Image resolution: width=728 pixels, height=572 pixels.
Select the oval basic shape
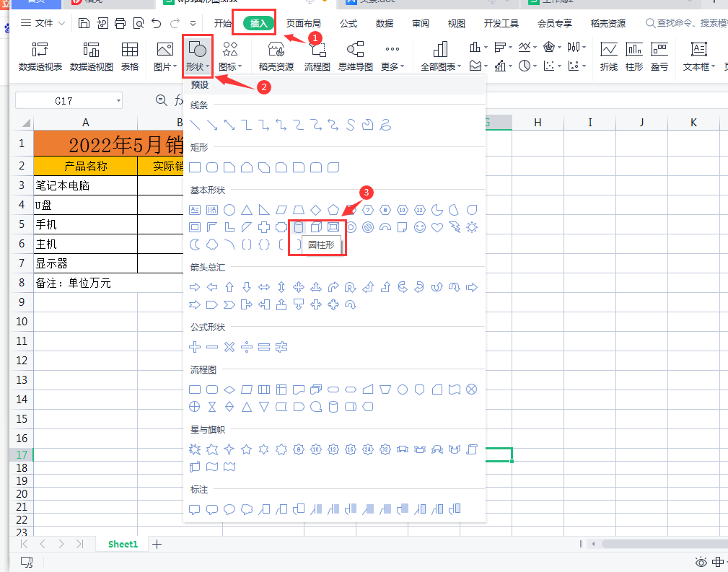point(229,210)
